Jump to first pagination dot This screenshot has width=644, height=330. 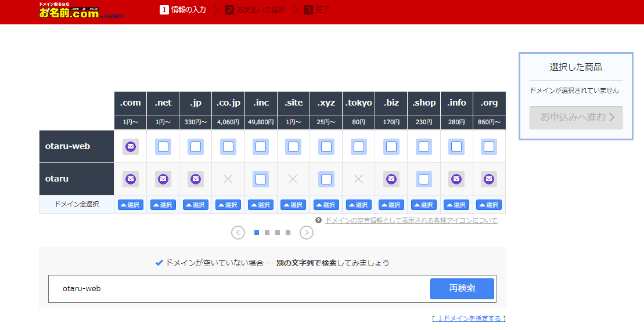click(257, 233)
